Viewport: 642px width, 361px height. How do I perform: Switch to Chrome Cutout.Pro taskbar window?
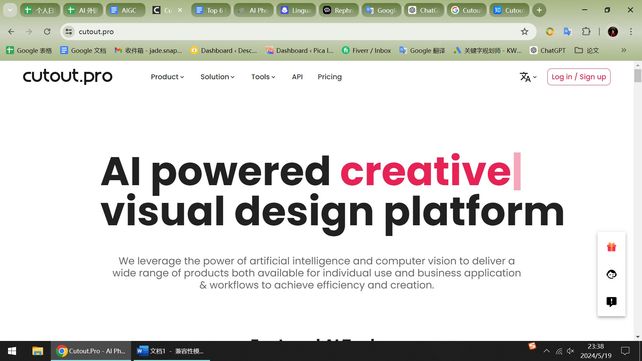tap(91, 351)
